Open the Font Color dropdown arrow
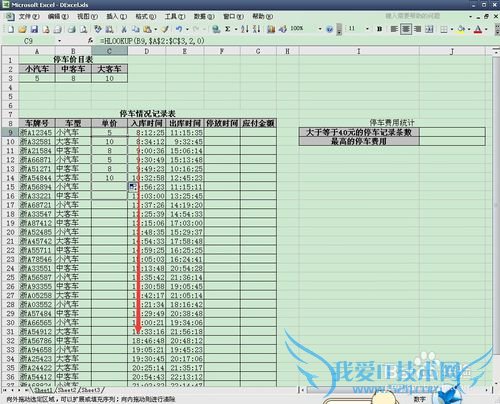This screenshot has height=404, width=500. [x=486, y=30]
